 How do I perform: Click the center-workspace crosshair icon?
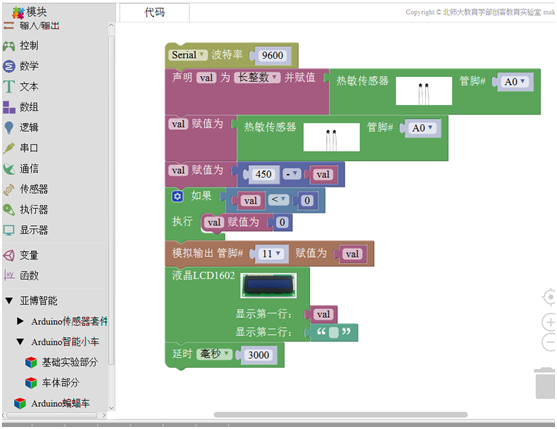point(550,297)
